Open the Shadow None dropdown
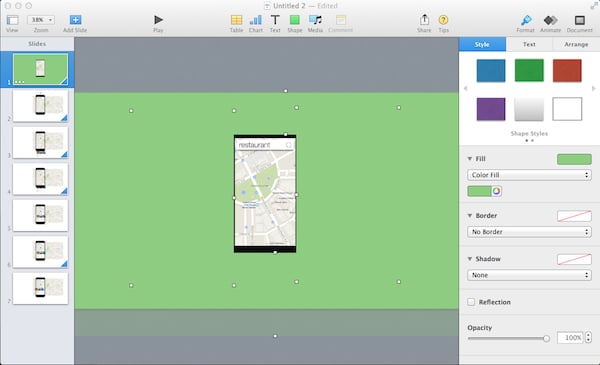Screen dimensions: 600x365 pos(529,275)
